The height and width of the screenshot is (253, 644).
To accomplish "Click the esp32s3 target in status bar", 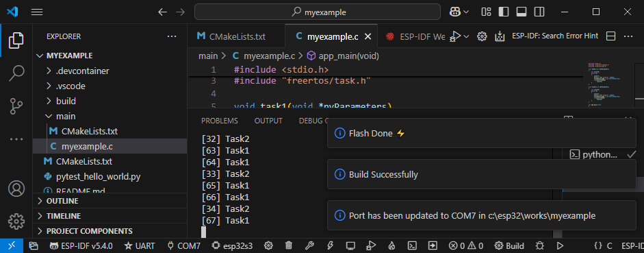I will point(233,246).
